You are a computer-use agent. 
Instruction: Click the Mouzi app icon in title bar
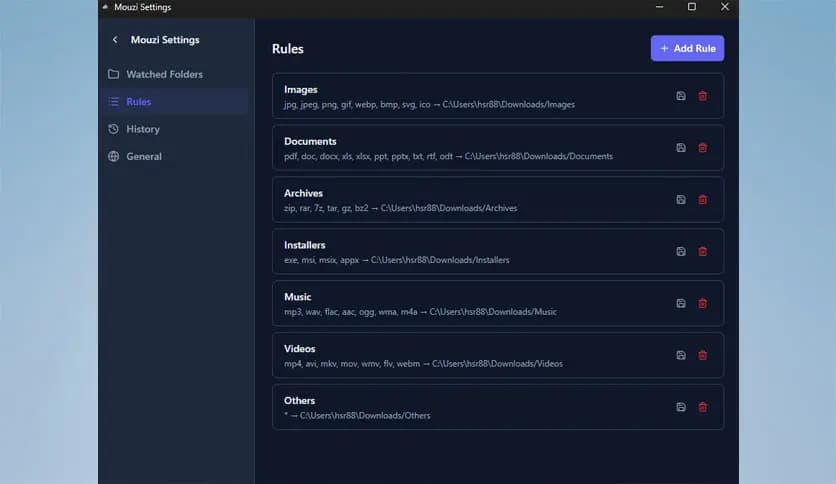(106, 7)
